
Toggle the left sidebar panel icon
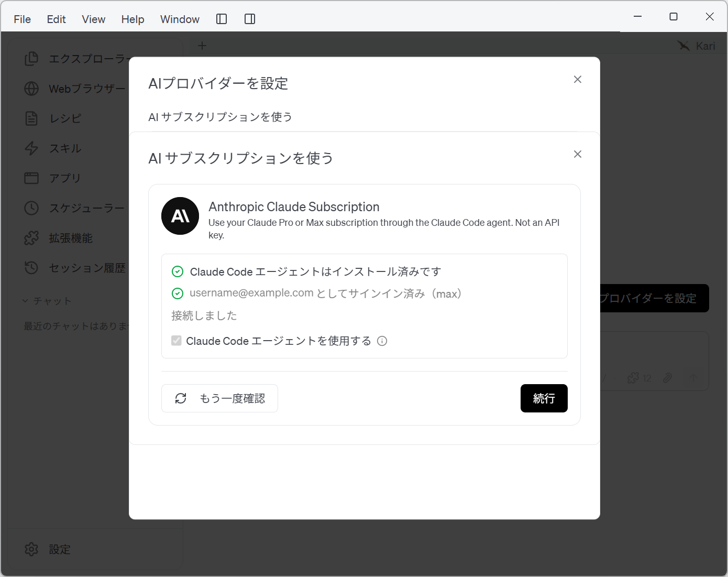pyautogui.click(x=222, y=19)
